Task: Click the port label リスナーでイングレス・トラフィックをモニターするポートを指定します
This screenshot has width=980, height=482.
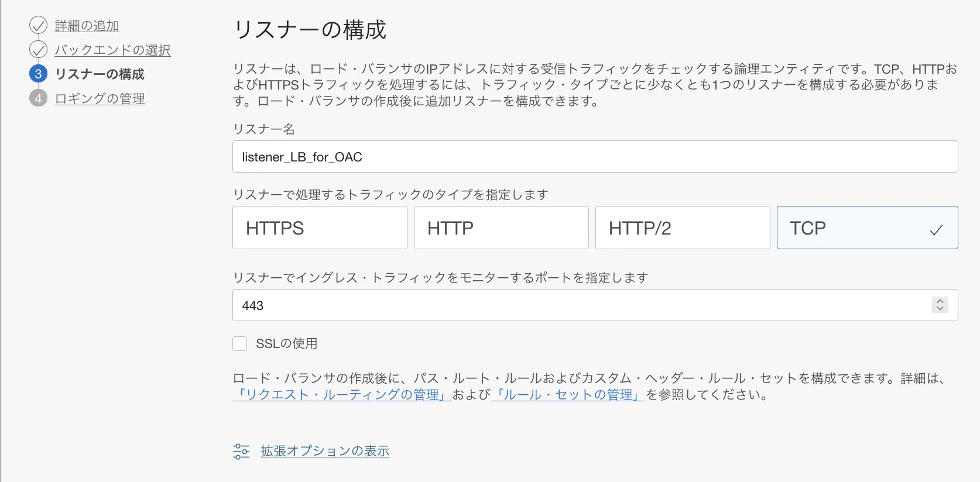Action: click(x=440, y=278)
